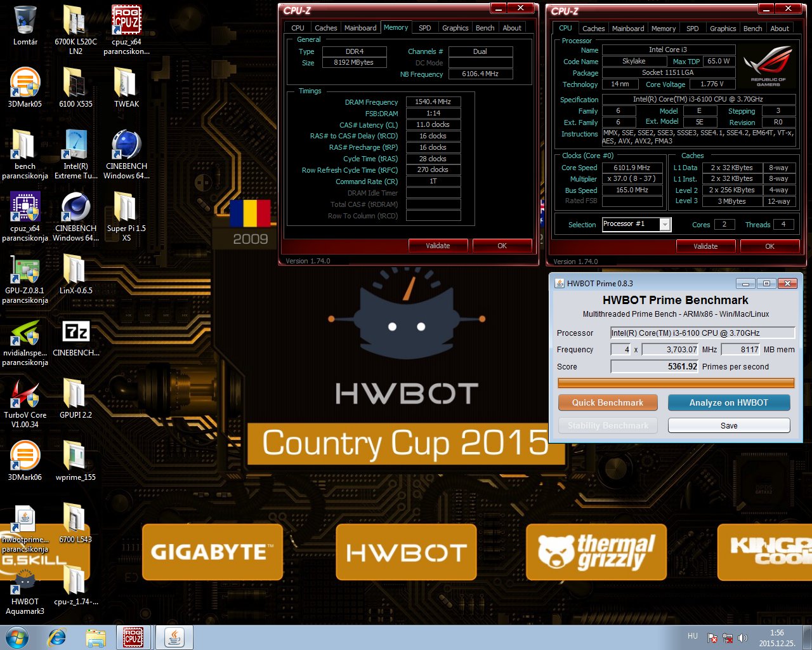Open CPU tab in left CPU-Z window
This screenshot has height=650, width=812.
pyautogui.click(x=298, y=28)
